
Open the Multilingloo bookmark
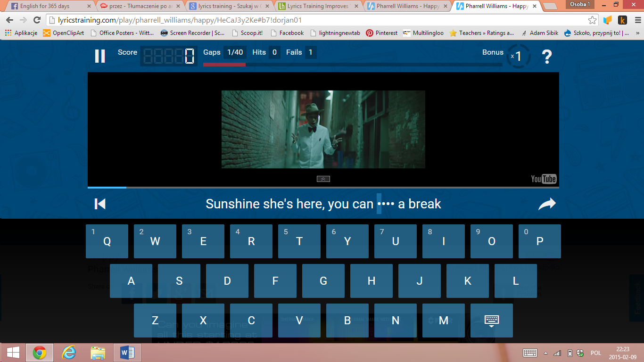point(423,33)
